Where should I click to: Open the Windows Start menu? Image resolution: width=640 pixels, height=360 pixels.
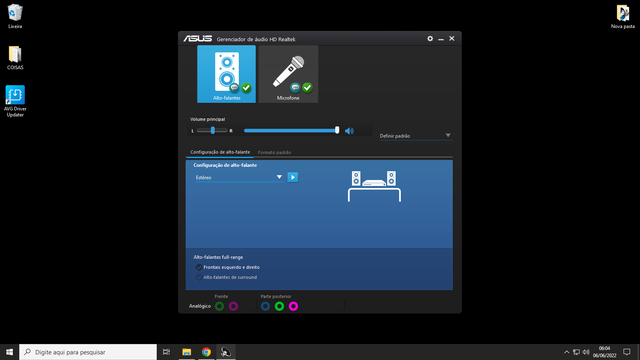9,352
